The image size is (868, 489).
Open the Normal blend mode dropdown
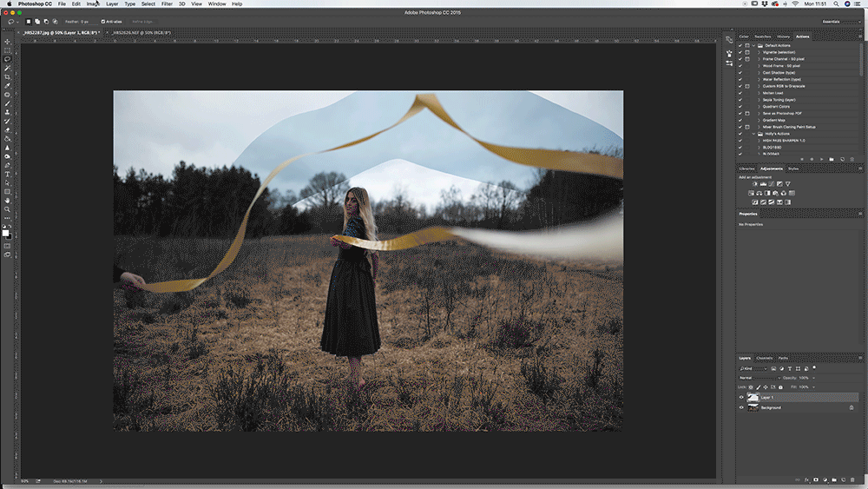pos(760,378)
